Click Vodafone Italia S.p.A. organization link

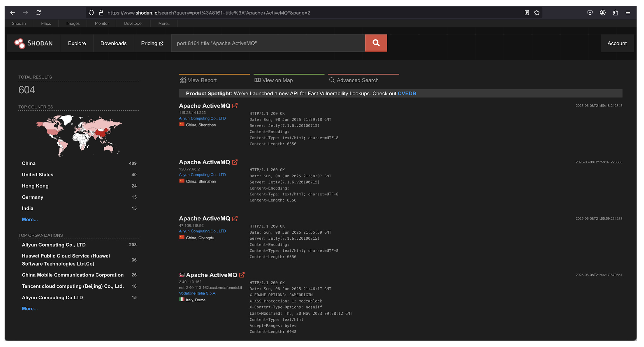pos(197,293)
